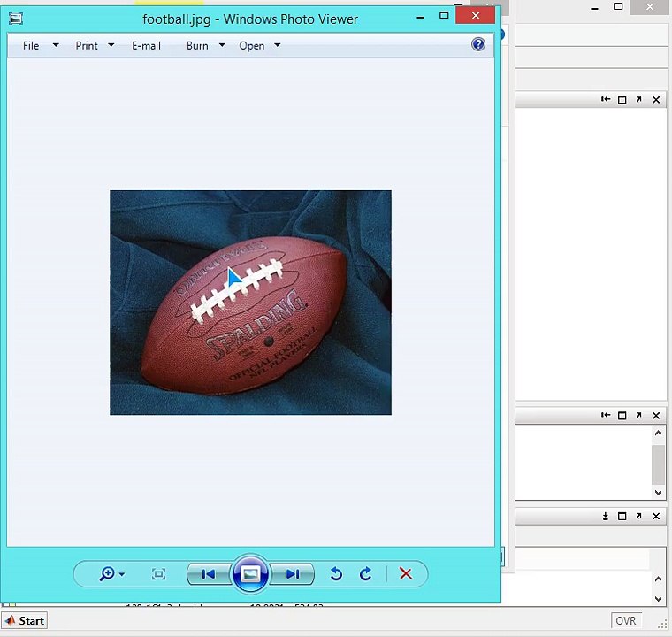Go to the Previous image
Screen dimensions: 672x637
point(209,574)
